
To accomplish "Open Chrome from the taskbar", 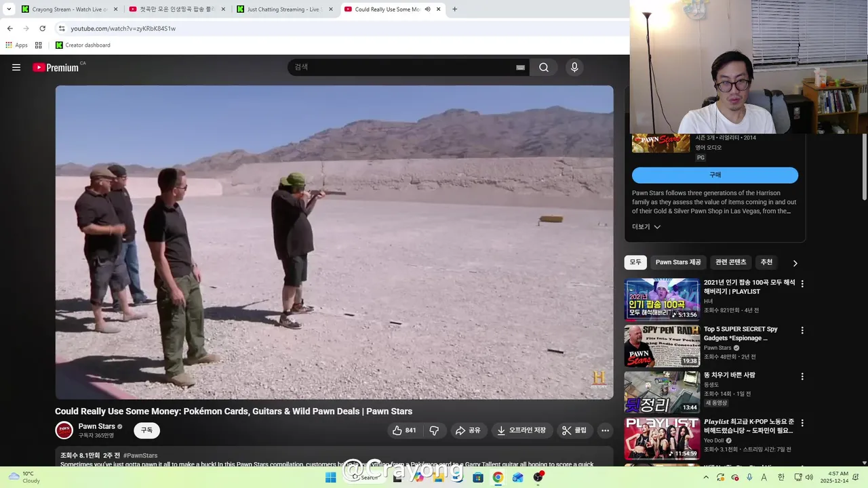I will tap(498, 477).
